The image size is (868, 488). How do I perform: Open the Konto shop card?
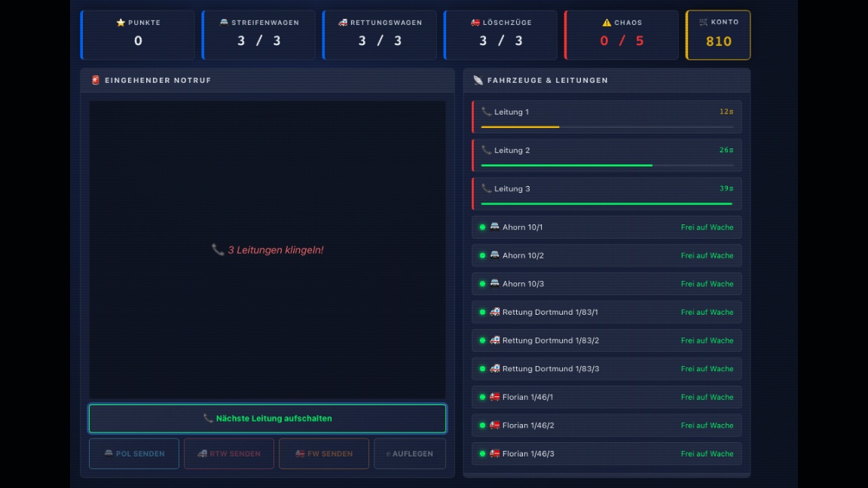[x=718, y=35]
